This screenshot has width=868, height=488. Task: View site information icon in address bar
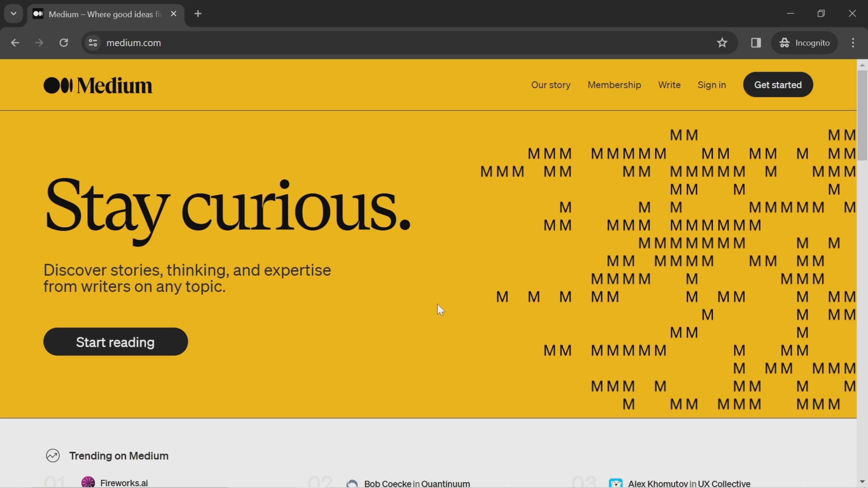[x=93, y=43]
